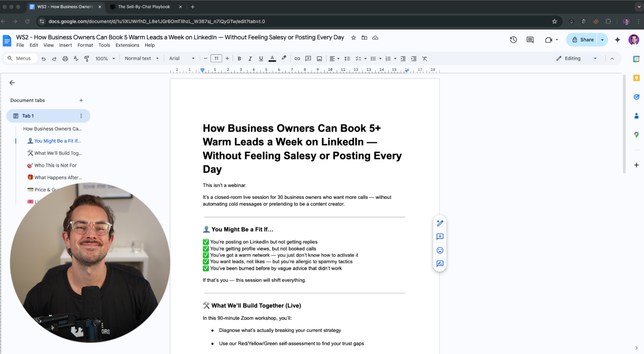This screenshot has height=354, width=644.
Task: Toggle underline formatting
Action: tap(261, 59)
